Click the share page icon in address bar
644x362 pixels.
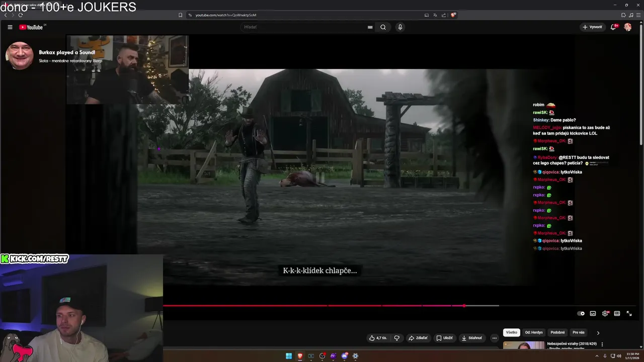pos(444,15)
